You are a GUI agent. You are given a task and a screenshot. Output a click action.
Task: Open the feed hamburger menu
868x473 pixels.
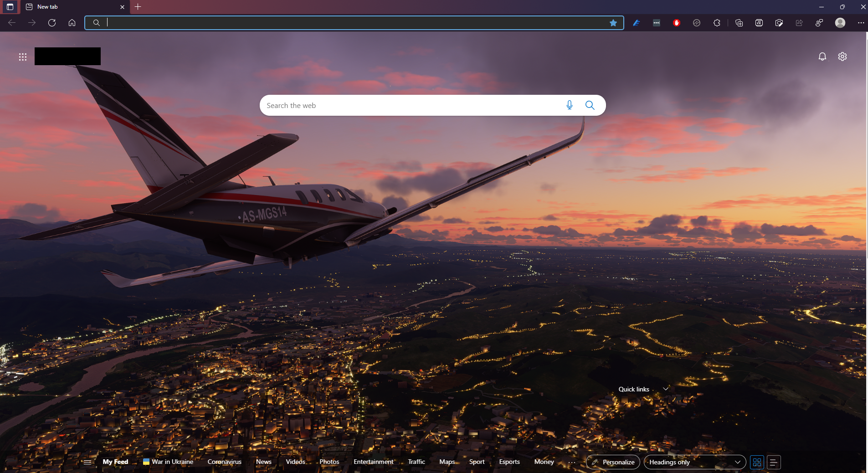click(x=87, y=462)
